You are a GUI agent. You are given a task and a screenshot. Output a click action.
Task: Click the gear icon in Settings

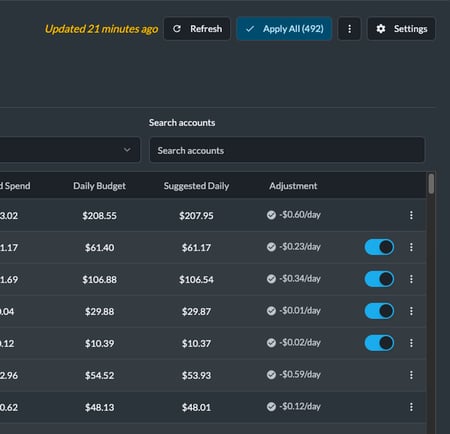pos(381,29)
